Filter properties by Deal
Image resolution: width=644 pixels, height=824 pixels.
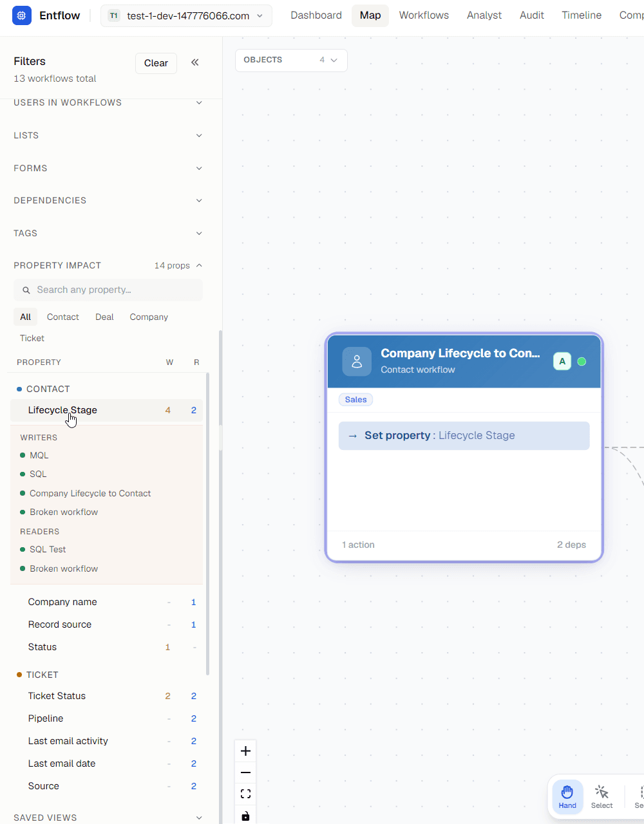click(104, 317)
